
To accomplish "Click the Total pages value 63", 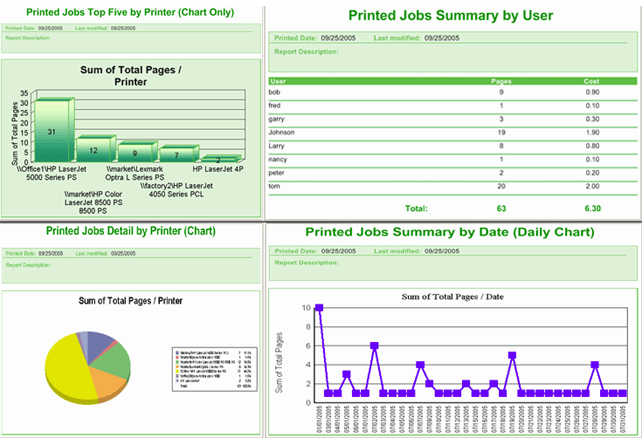I will tap(502, 209).
